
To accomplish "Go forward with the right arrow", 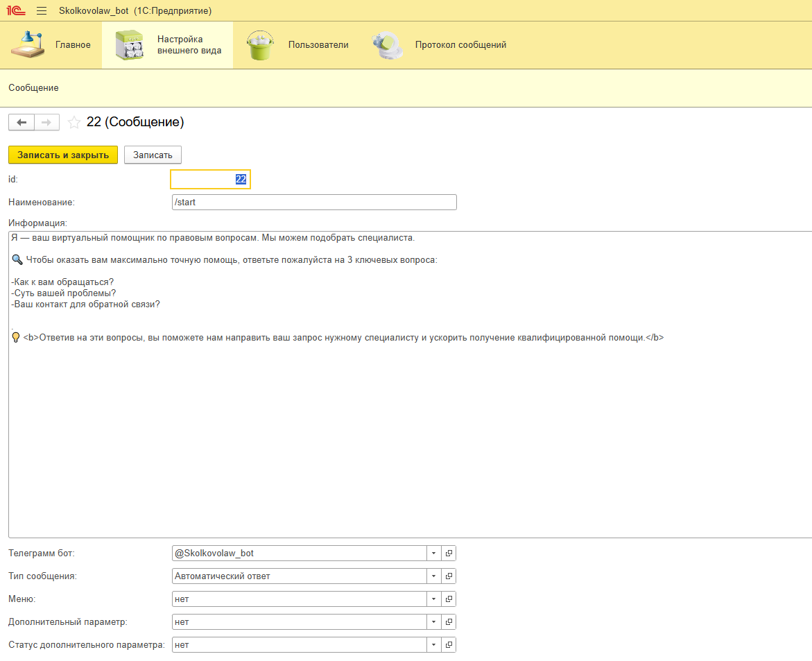I will pyautogui.click(x=46, y=123).
